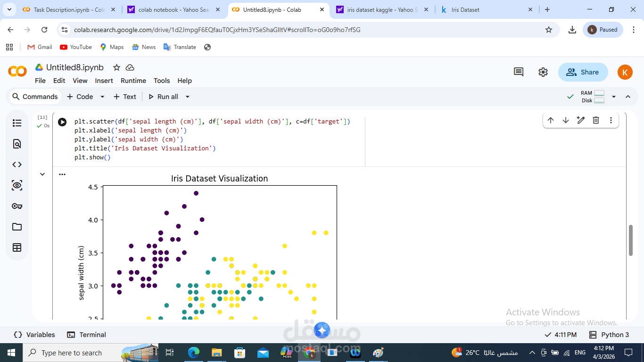Open the table of contents sidebar icon

click(17, 123)
